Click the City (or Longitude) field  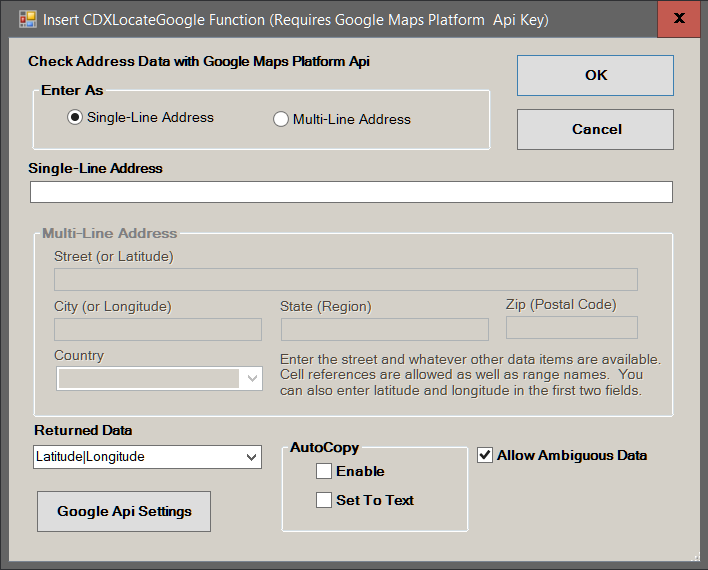(x=158, y=329)
